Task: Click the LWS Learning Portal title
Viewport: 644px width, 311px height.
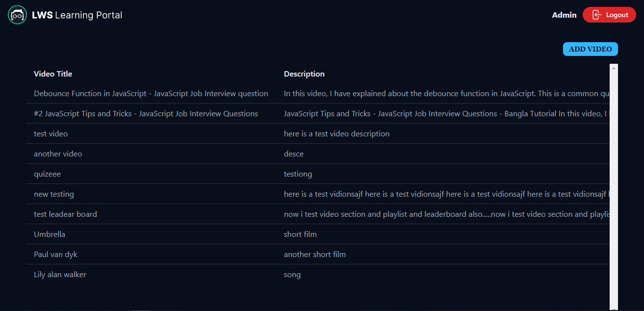Action: (x=77, y=15)
